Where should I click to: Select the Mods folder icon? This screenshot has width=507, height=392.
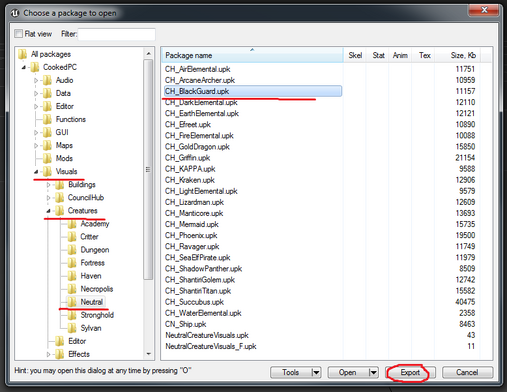tap(48, 158)
